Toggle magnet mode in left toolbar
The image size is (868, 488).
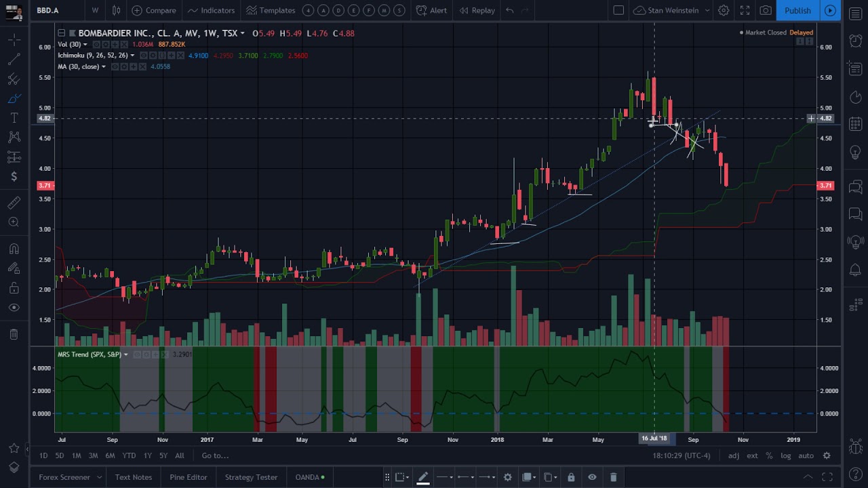pyautogui.click(x=14, y=249)
